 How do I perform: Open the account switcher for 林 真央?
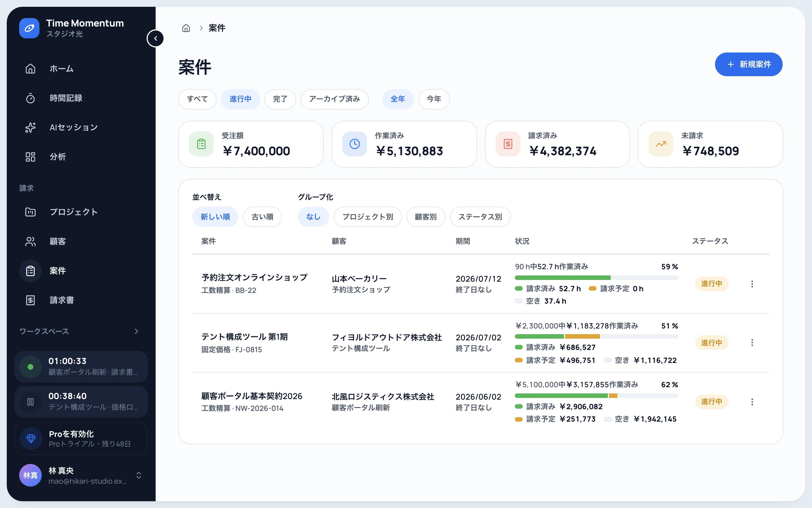click(x=139, y=475)
